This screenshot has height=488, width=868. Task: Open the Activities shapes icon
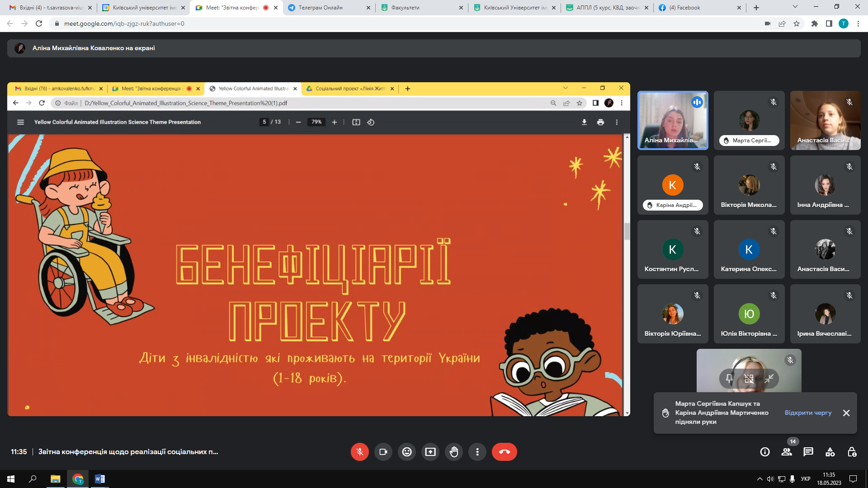[830, 452]
